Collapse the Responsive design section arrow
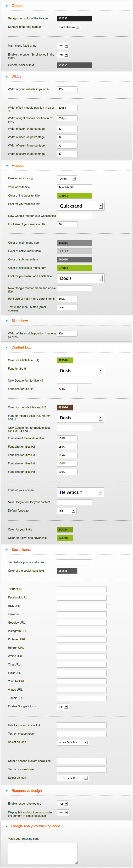Screen dimensions: 133x868 pyautogui.click(x=6, y=791)
